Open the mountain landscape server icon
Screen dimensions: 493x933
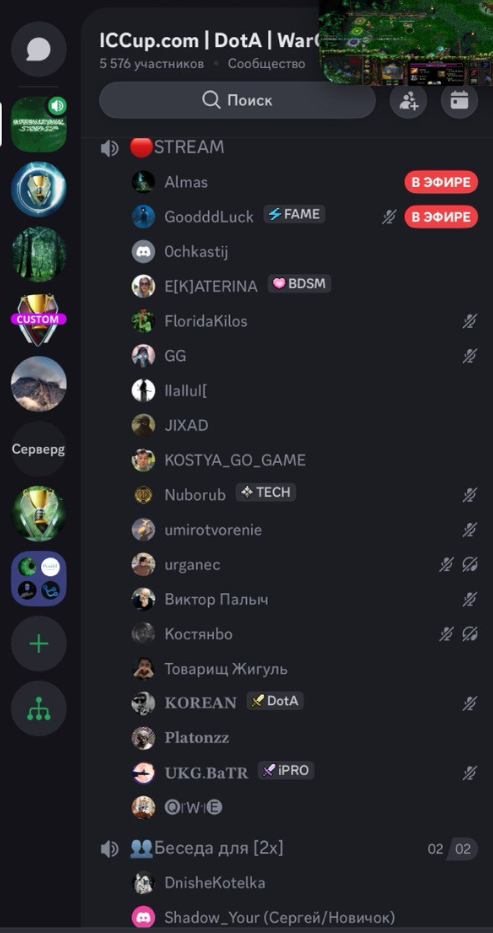click(39, 384)
